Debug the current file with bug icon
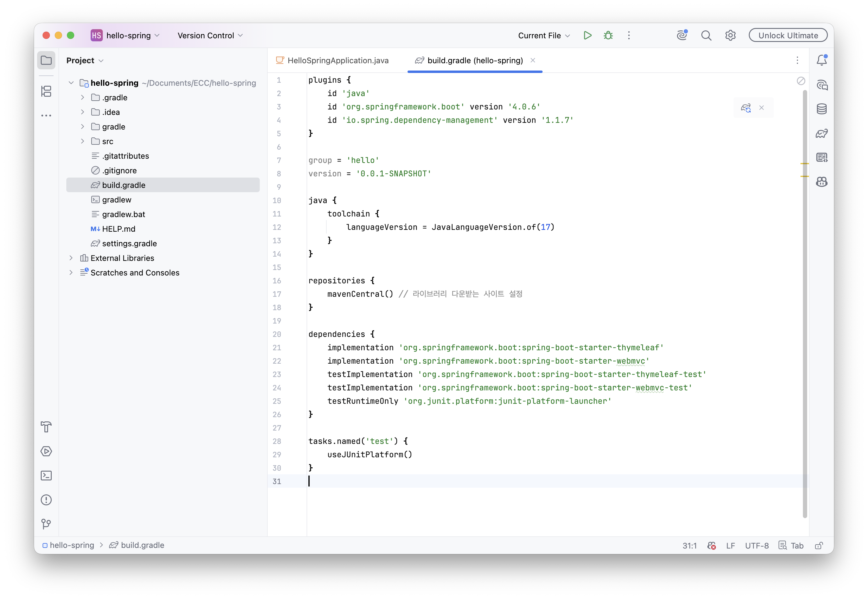The width and height of the screenshot is (868, 599). tap(608, 35)
